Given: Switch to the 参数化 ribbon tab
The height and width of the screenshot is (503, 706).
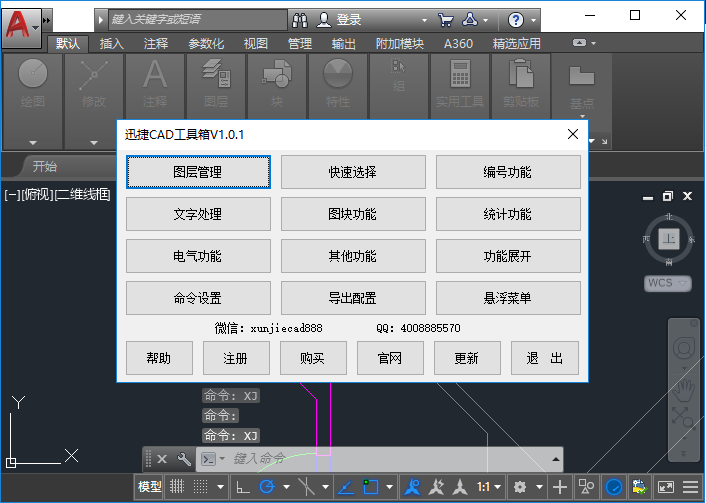Looking at the screenshot, I should (x=206, y=44).
